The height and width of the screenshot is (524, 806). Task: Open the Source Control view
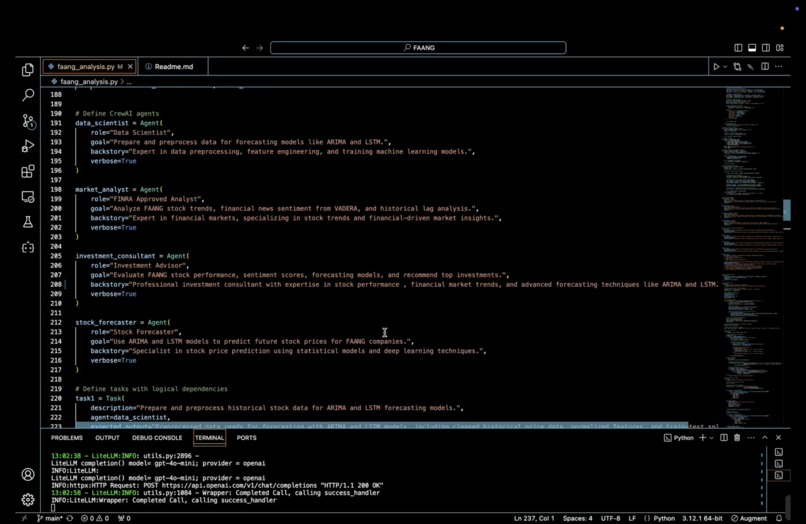[x=28, y=121]
